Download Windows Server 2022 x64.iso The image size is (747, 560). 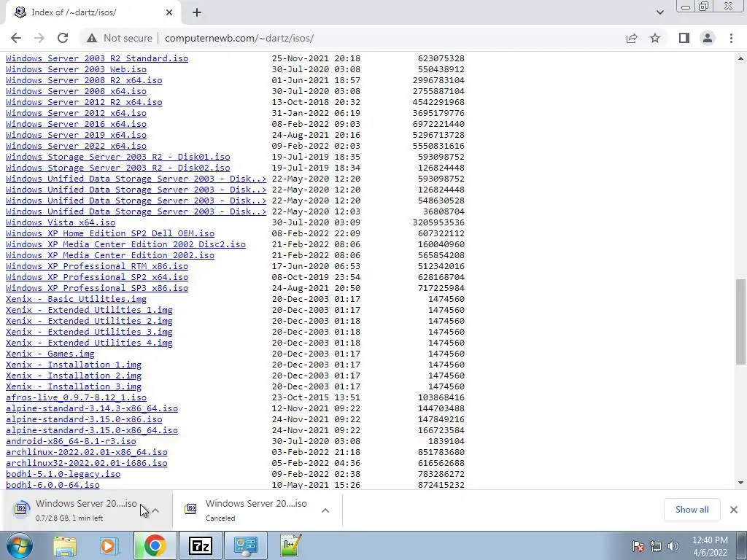[x=76, y=146]
